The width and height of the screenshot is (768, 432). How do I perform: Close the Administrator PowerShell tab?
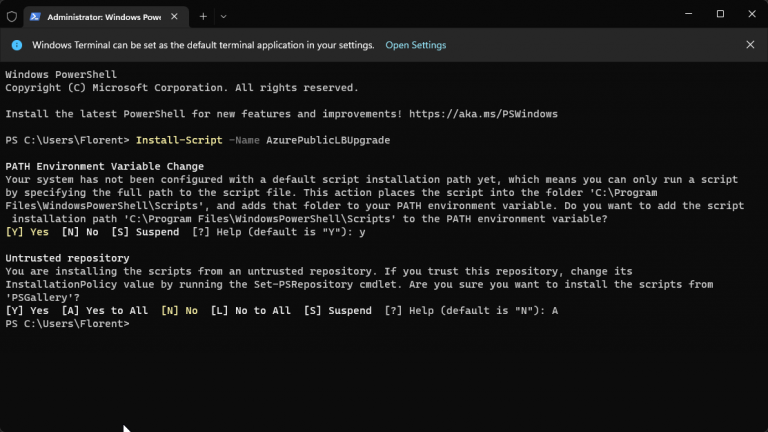click(174, 17)
